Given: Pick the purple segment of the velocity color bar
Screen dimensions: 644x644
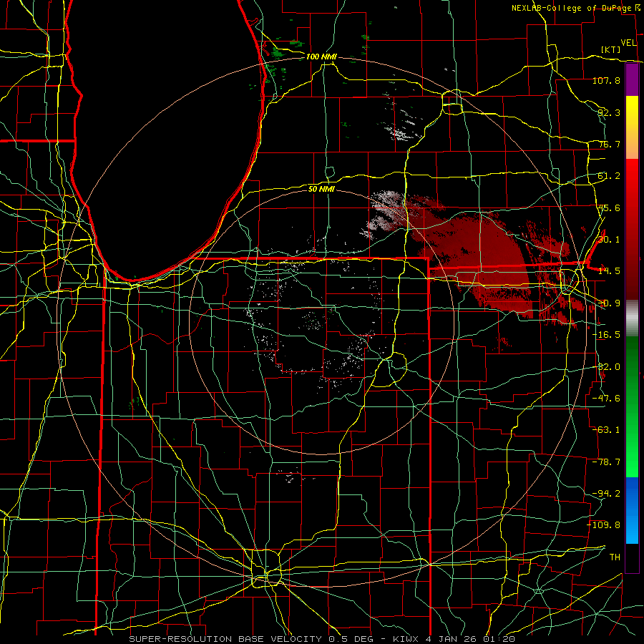Looking at the screenshot, I should coord(632,80).
